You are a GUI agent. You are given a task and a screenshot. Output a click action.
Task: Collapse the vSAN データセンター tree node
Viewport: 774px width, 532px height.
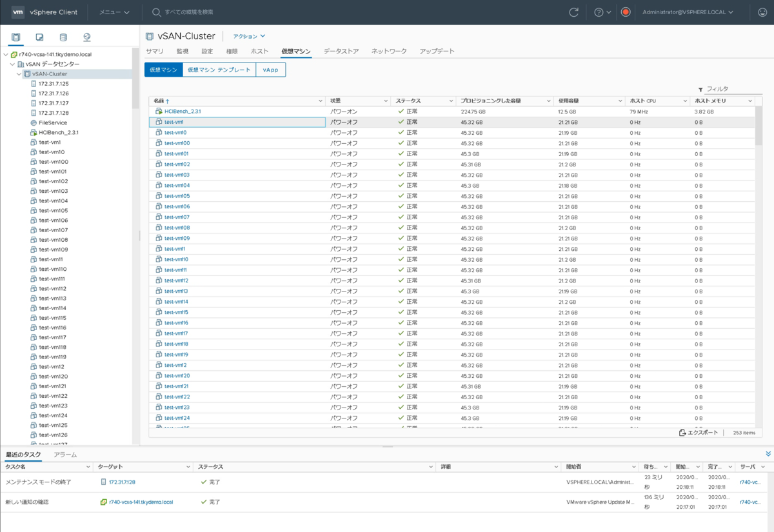(12, 64)
